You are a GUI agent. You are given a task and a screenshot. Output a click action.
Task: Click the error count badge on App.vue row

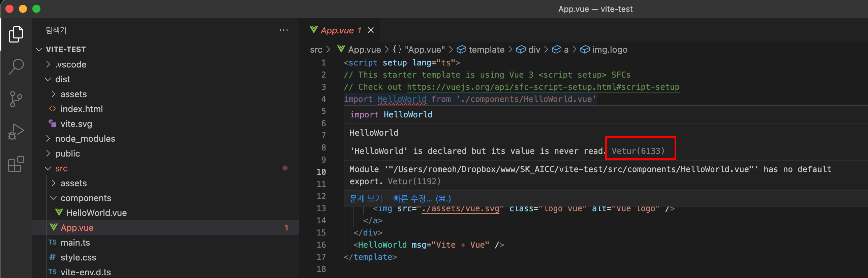click(x=286, y=228)
